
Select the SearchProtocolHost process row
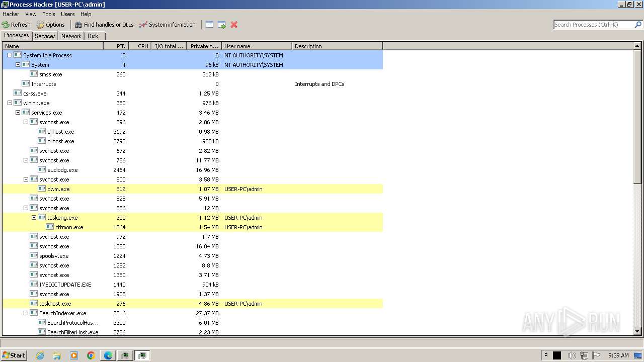193,323
